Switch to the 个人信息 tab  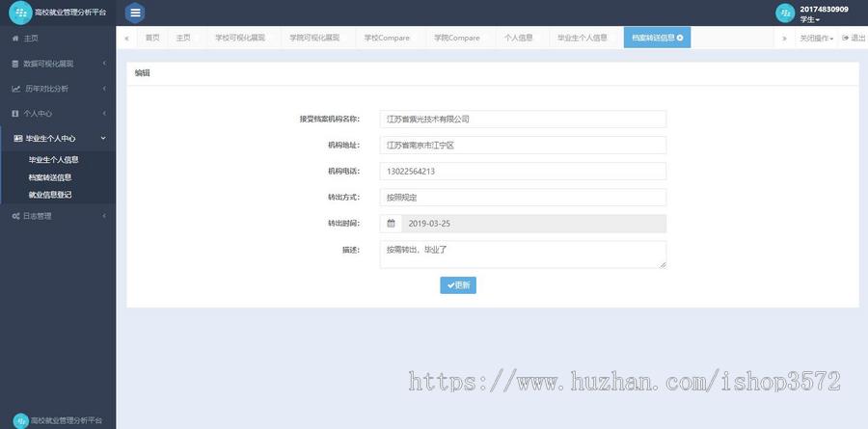pyautogui.click(x=519, y=38)
